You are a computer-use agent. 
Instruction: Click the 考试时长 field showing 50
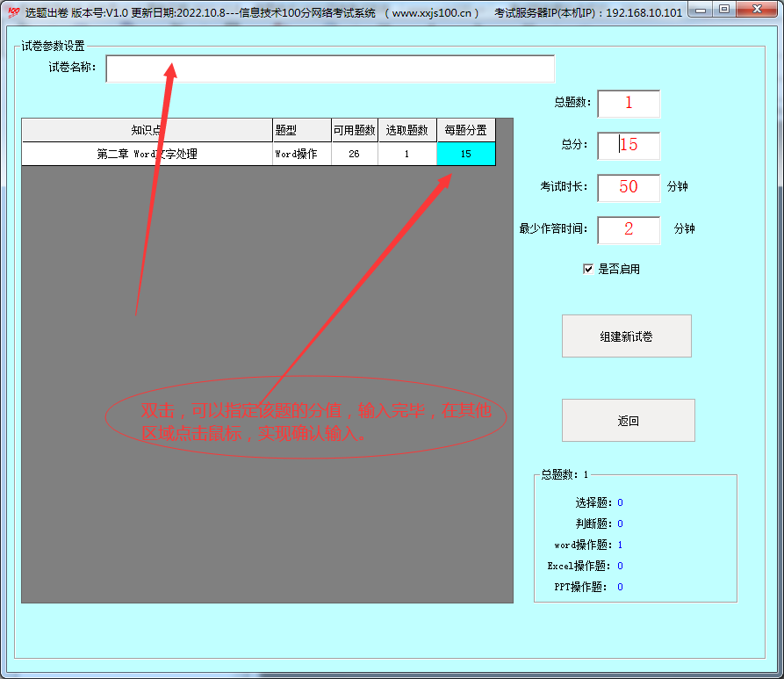click(629, 188)
